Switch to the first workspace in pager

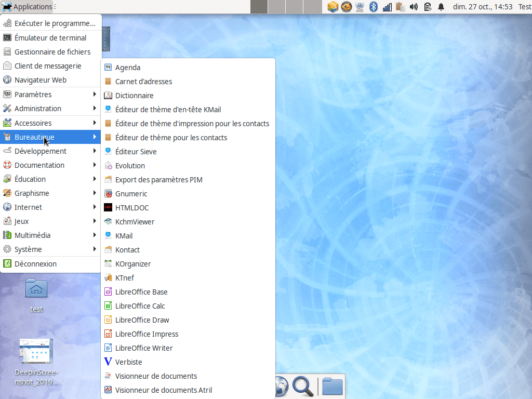pos(259,7)
